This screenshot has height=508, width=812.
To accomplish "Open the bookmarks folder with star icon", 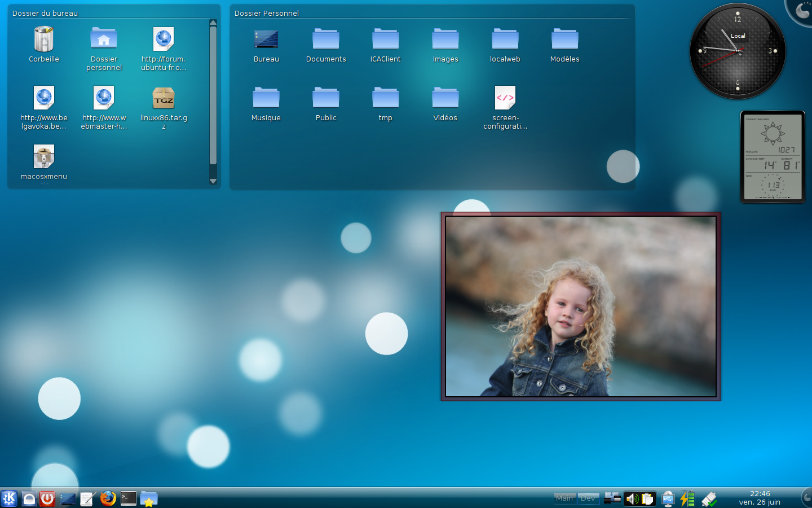I will 149,498.
